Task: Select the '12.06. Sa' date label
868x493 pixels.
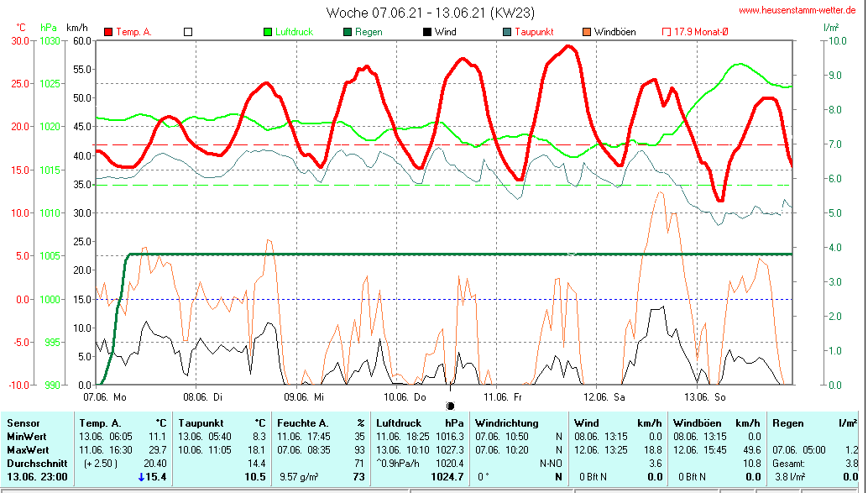Action: 604,397
